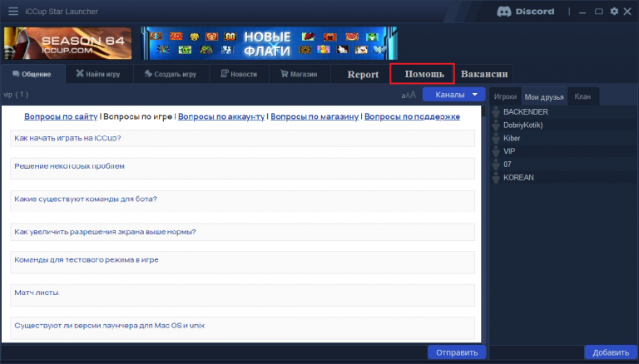
Task: Expand Как увеличить разрешения экрана выше нормы?
Action: click(242, 232)
